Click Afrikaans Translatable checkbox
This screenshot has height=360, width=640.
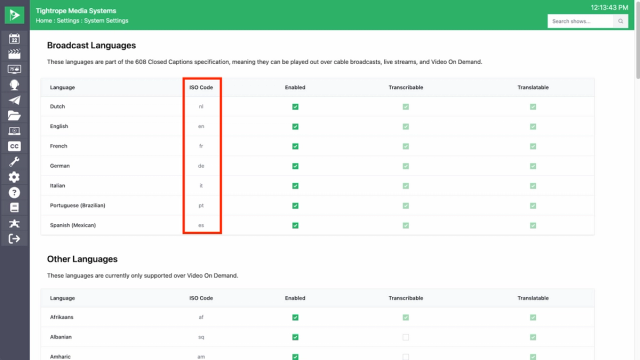click(x=533, y=317)
